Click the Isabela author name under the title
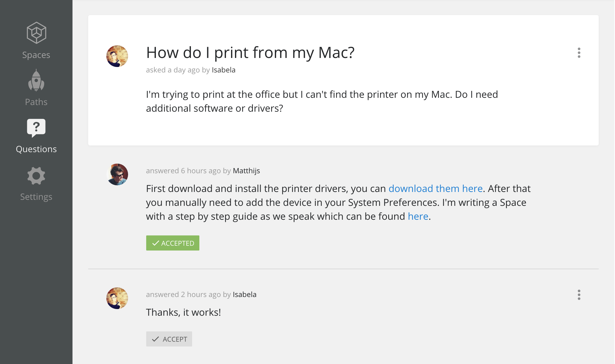 (x=224, y=70)
